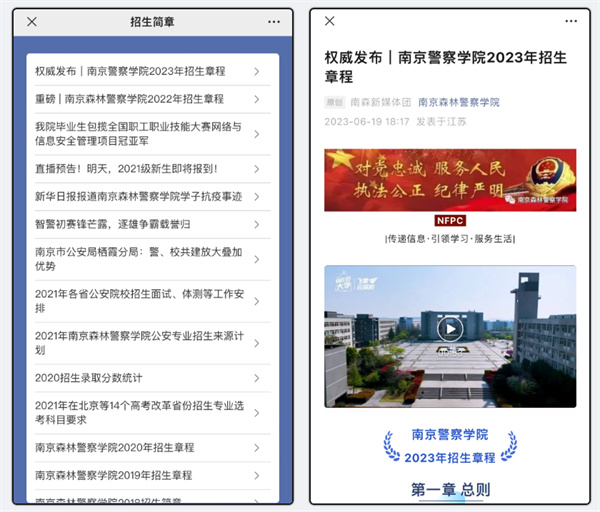Click chevron beside 2019年招生章程 row
The width and height of the screenshot is (600, 512).
[x=257, y=476]
